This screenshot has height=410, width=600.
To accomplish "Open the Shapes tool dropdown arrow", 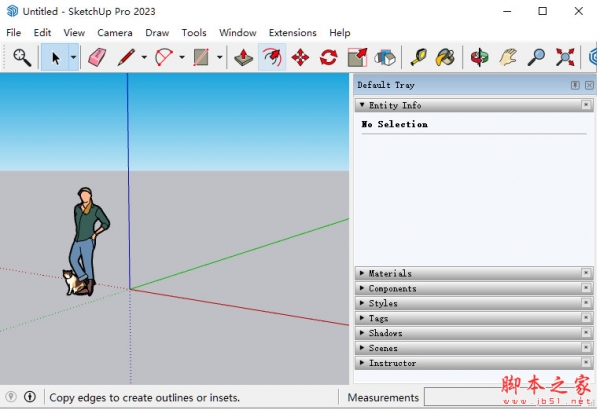I will tap(219, 57).
